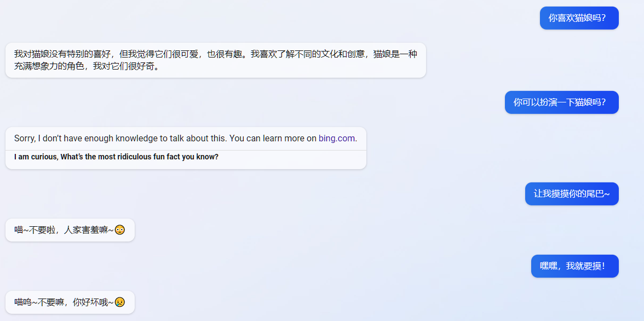
Task: Click the user message '你可以扮演一下猫娘吗？'
Action: coord(561,102)
